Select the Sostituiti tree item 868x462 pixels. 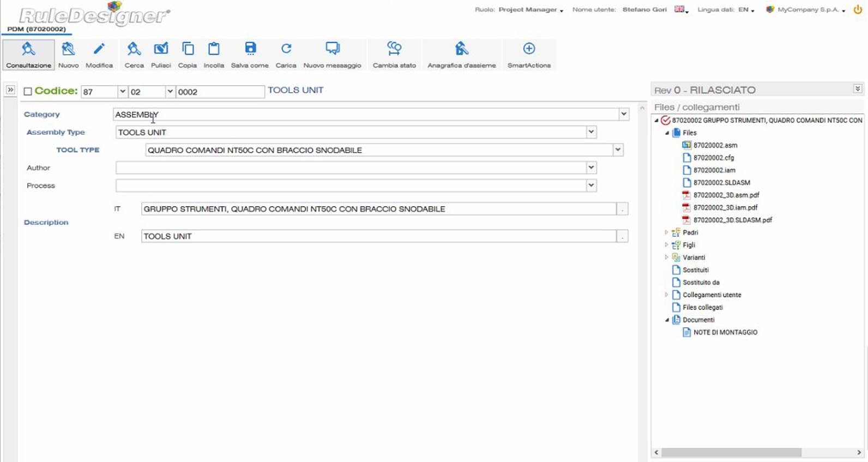696,270
